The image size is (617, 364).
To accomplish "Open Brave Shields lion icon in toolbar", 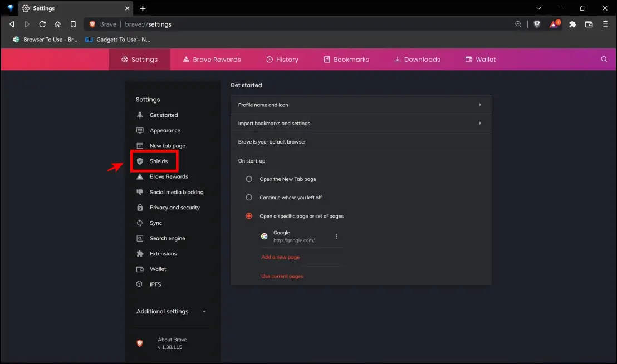I will click(537, 24).
